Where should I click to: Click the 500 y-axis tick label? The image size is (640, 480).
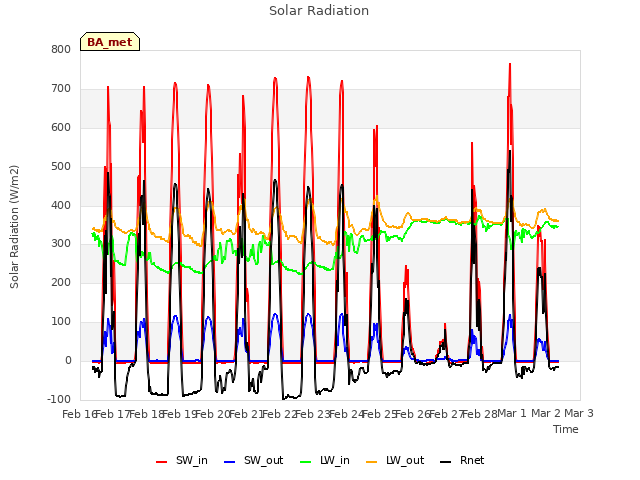(61, 166)
